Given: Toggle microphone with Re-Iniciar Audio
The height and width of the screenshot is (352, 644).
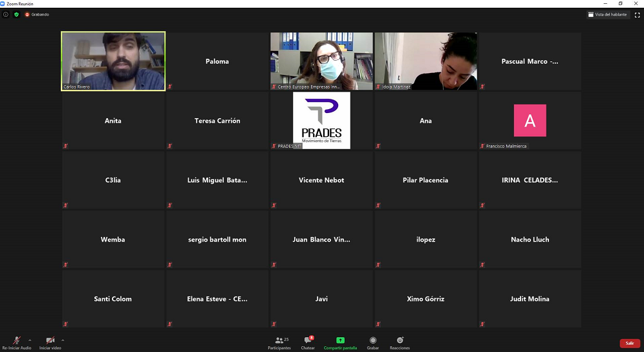Looking at the screenshot, I should pyautogui.click(x=16, y=340).
